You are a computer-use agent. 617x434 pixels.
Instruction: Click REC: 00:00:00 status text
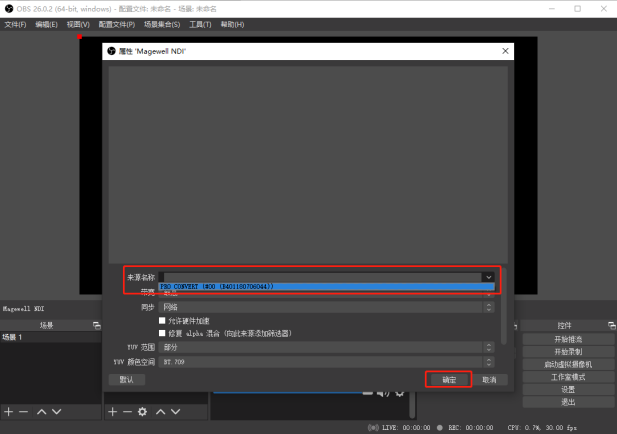pyautogui.click(x=471, y=428)
